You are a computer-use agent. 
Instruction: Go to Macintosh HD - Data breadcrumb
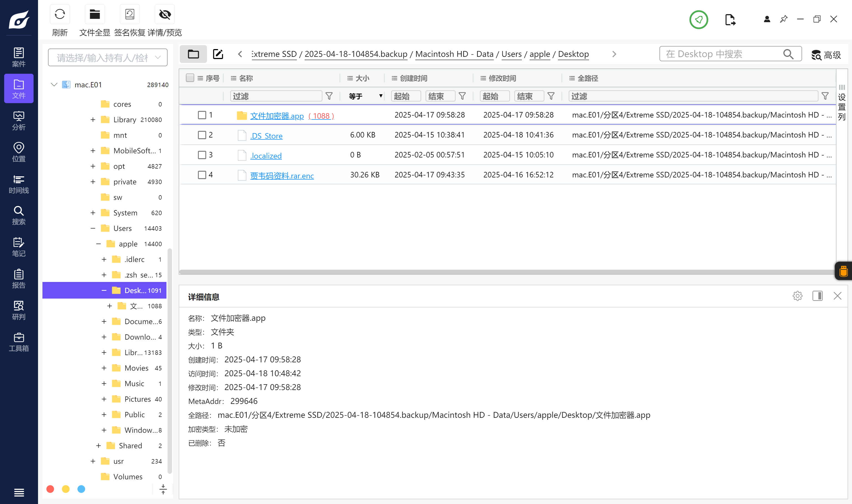pos(454,54)
